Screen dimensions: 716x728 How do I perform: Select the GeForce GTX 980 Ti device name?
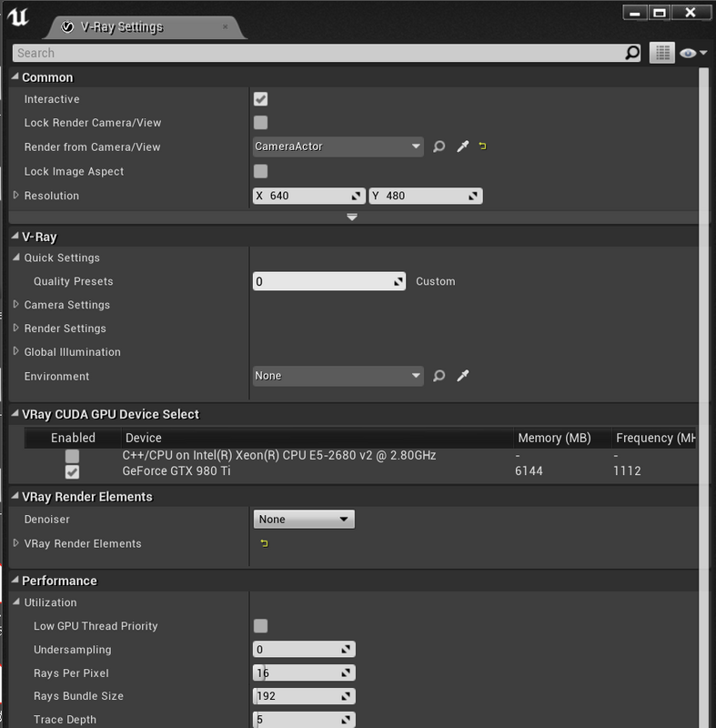click(176, 471)
